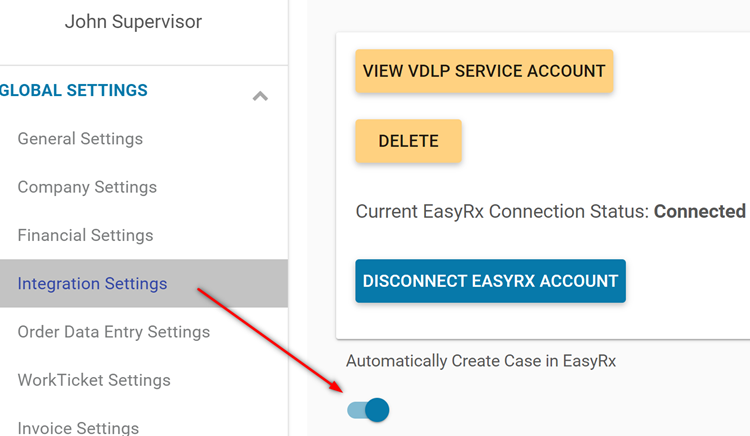The width and height of the screenshot is (750, 436).
Task: Click the yellow Delete button
Action: (x=408, y=141)
